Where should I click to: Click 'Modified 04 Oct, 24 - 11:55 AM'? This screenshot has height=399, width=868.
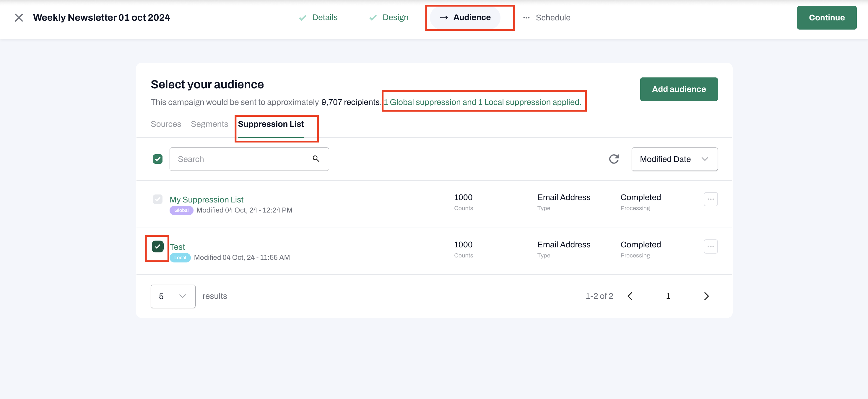click(x=242, y=257)
